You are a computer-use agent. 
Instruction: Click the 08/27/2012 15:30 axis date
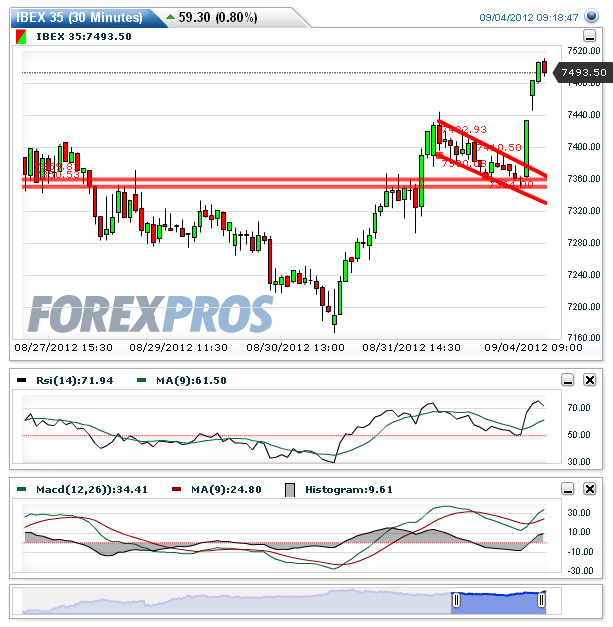point(64,347)
